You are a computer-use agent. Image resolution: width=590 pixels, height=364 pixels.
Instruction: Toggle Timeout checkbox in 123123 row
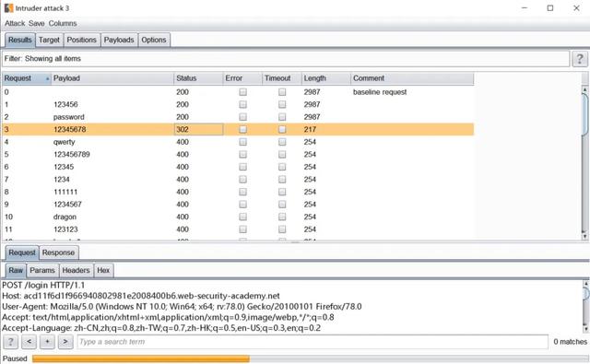click(282, 229)
